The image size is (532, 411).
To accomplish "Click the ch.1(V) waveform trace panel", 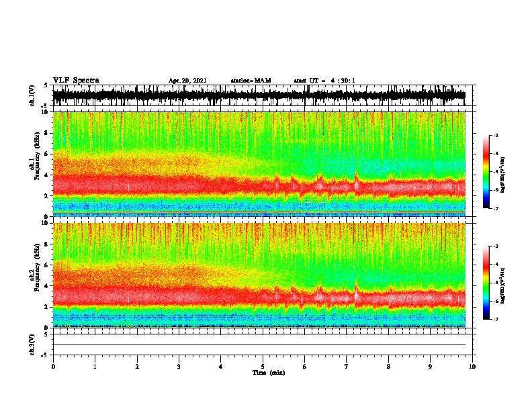I will 262,95.
